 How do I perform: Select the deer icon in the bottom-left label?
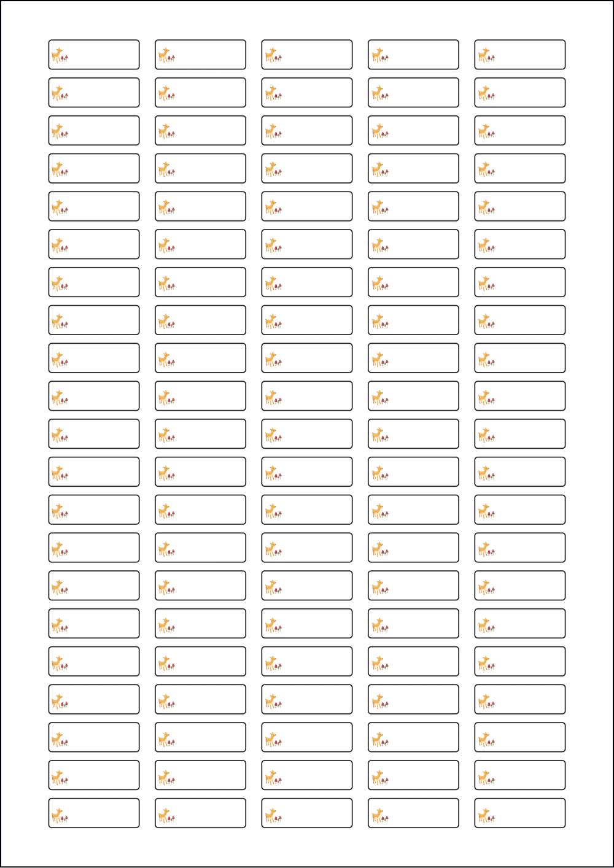(x=57, y=814)
